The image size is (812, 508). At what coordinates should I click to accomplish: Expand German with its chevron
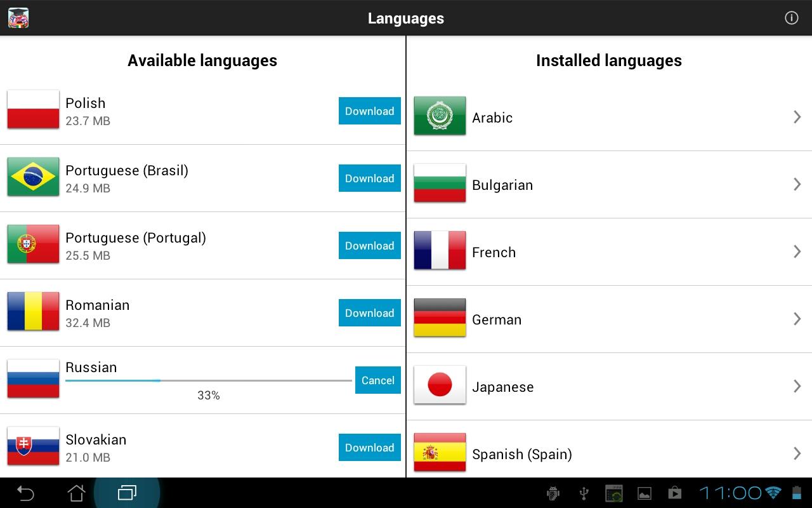coord(797,319)
